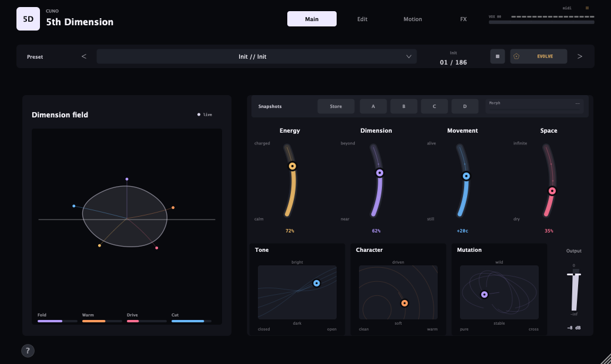
Task: Open the help question mark icon
Action: coord(28,350)
